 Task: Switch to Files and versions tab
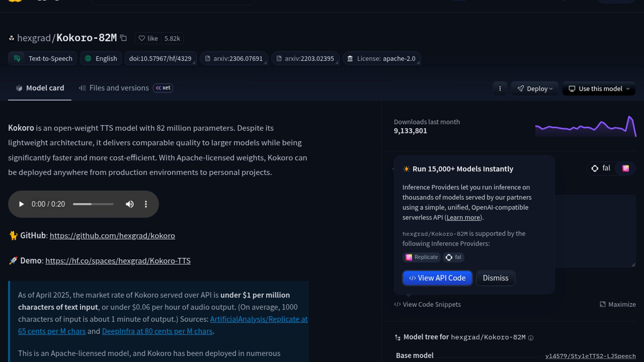(x=119, y=88)
